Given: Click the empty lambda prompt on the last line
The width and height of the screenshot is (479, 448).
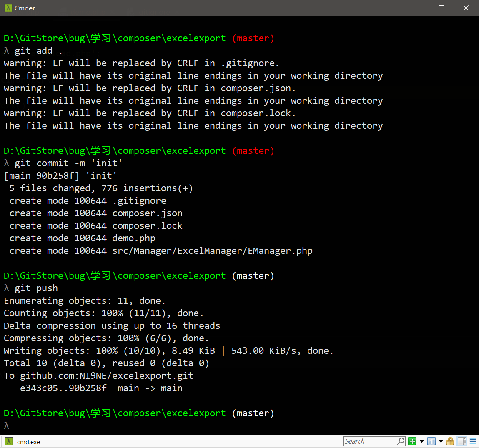Looking at the screenshot, I should pos(6,425).
